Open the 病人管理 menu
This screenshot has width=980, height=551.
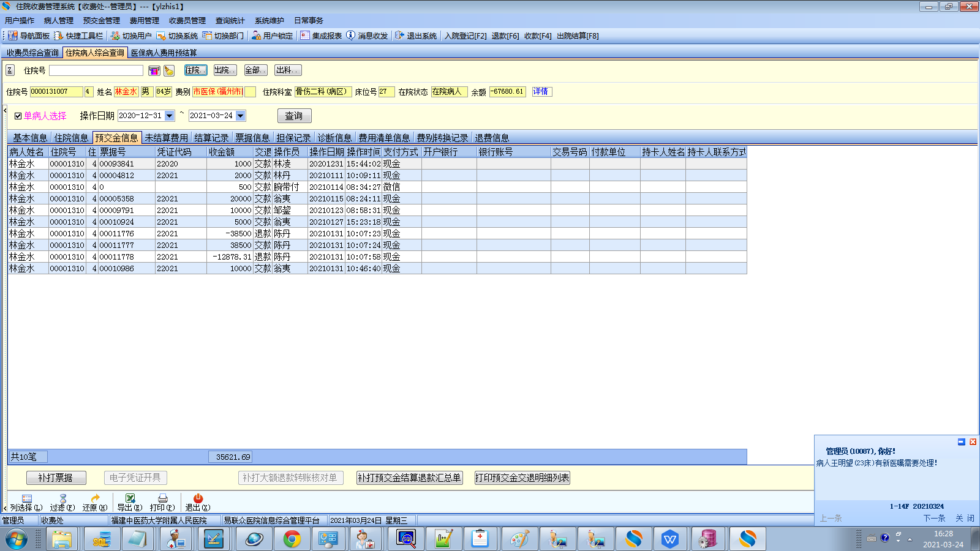(x=58, y=21)
